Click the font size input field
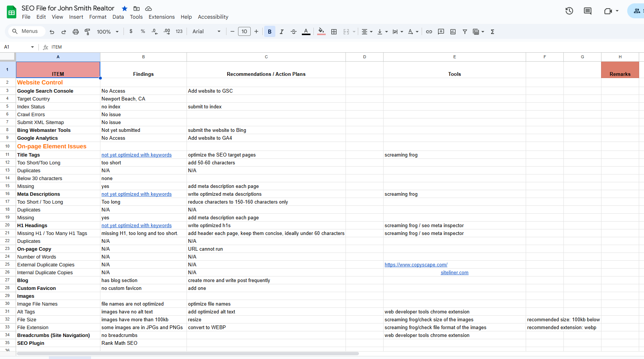The image size is (644, 359). 244,32
